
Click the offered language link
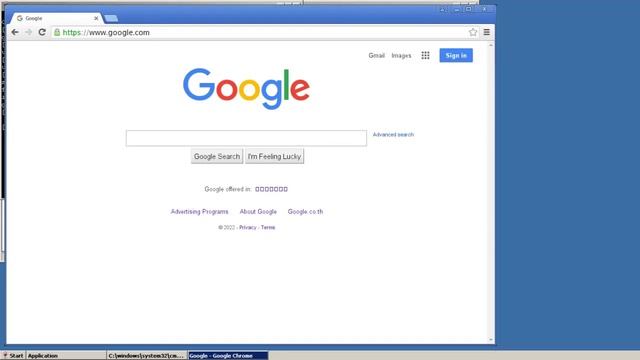click(271, 189)
